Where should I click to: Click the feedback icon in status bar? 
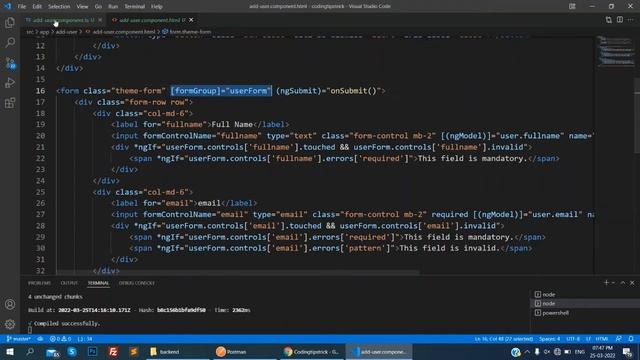point(619,339)
